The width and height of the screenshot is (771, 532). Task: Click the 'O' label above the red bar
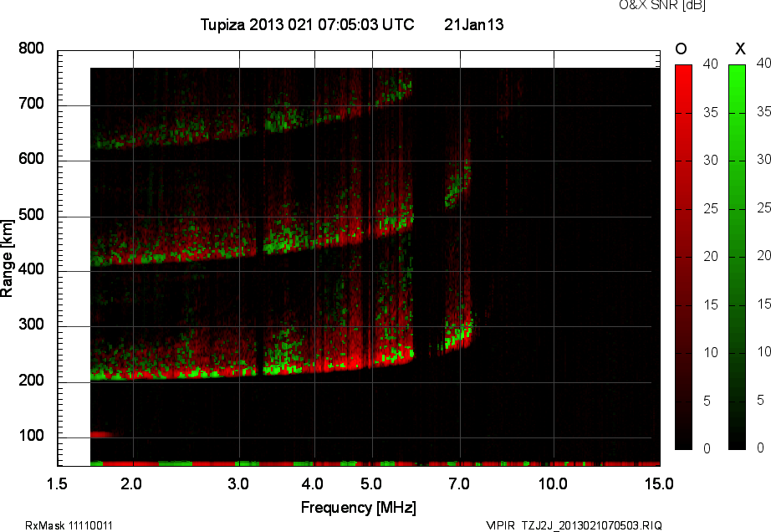click(681, 49)
